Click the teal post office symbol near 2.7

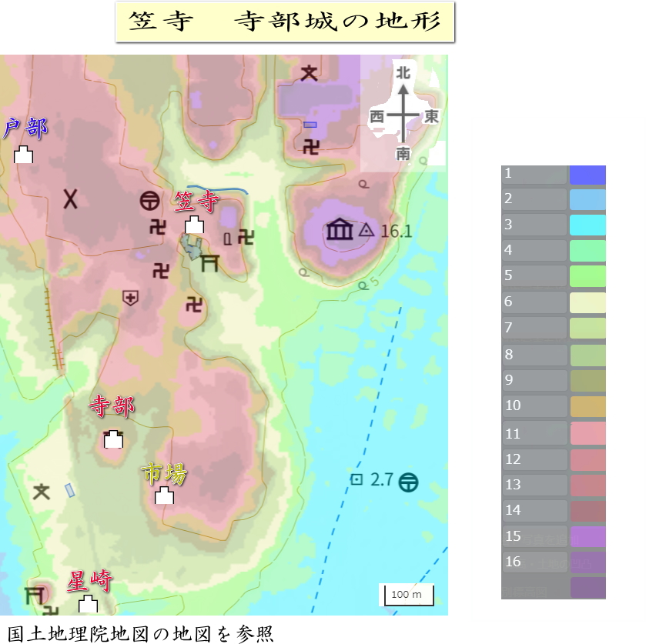[x=409, y=481]
